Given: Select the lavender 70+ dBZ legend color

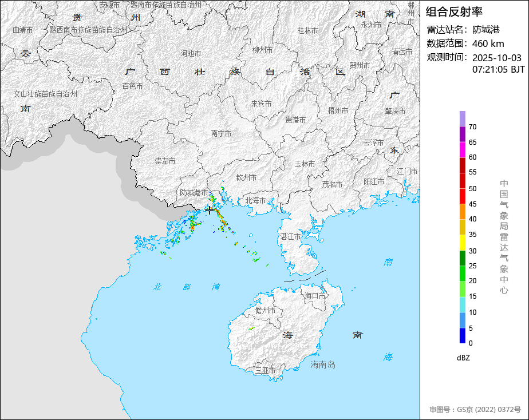Looking at the screenshot, I should [x=462, y=118].
